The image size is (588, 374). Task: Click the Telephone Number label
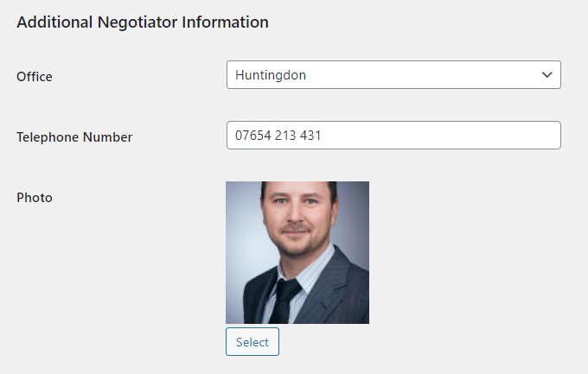coord(74,137)
